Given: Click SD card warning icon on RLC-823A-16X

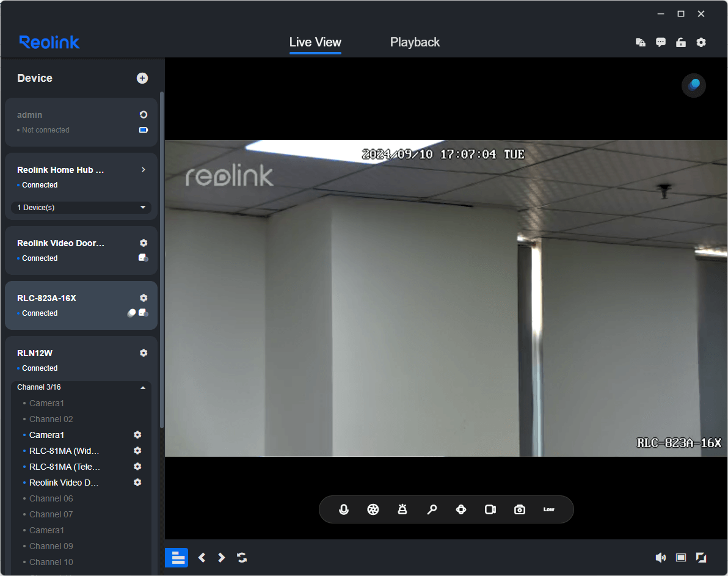Looking at the screenshot, I should (x=144, y=313).
